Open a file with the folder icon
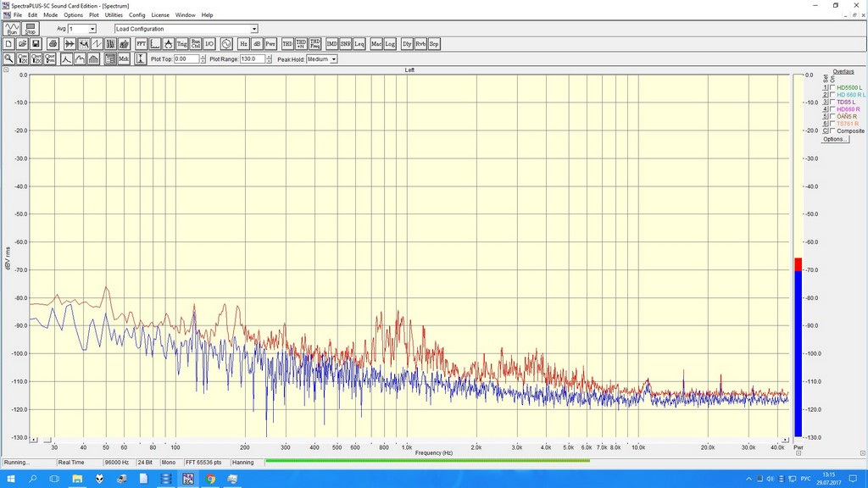The height and width of the screenshot is (488, 868). (x=22, y=44)
